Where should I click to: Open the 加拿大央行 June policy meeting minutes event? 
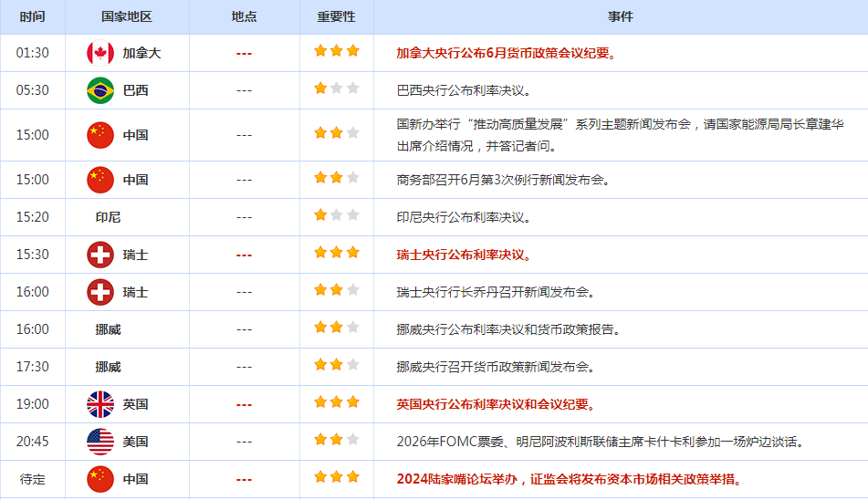click(507, 53)
